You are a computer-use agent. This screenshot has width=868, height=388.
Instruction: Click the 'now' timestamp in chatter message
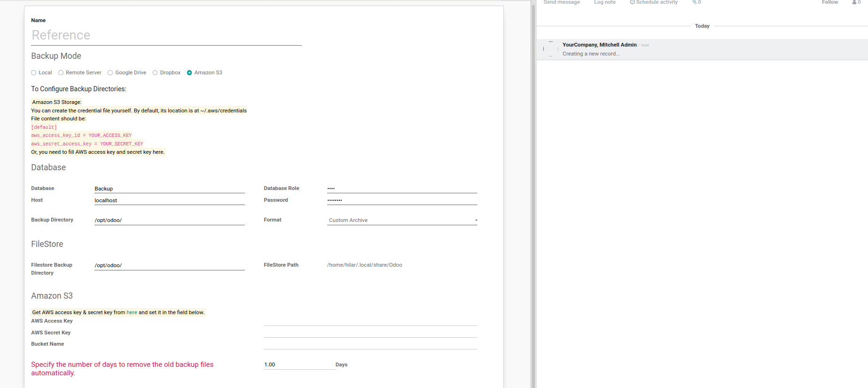pos(645,45)
